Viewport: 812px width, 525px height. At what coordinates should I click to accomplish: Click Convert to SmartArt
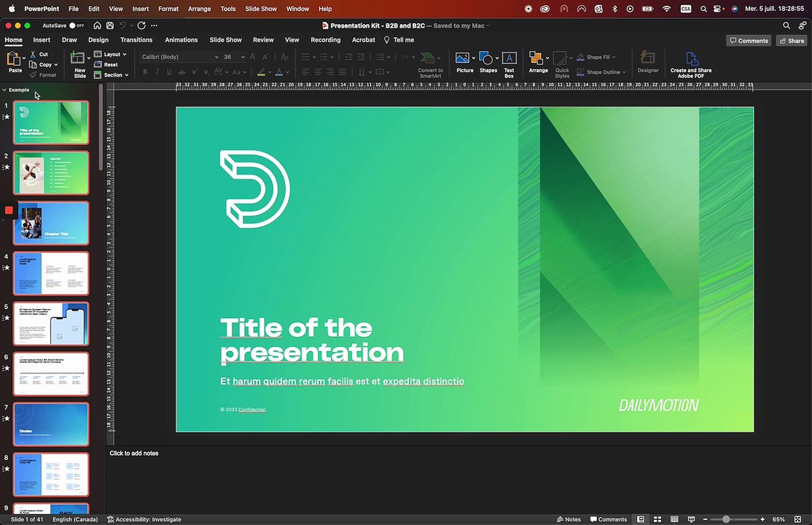(430, 65)
